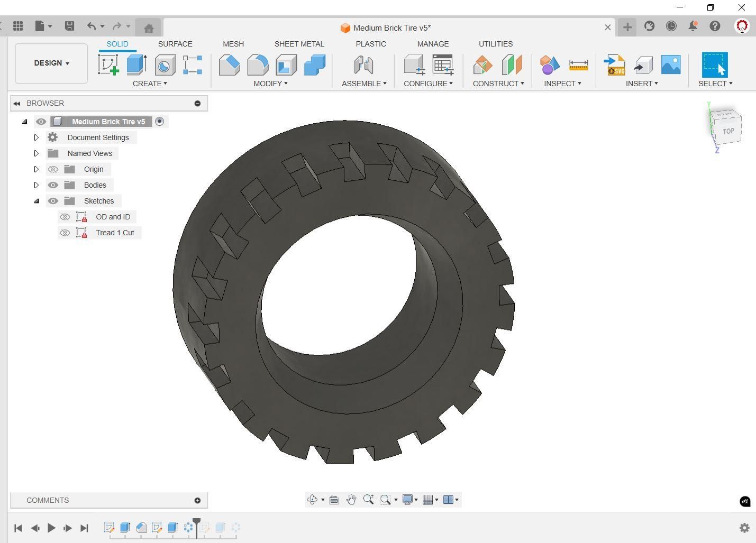Select the Press Pull tool
Image resolution: width=756 pixels, height=543 pixels.
pyautogui.click(x=230, y=65)
